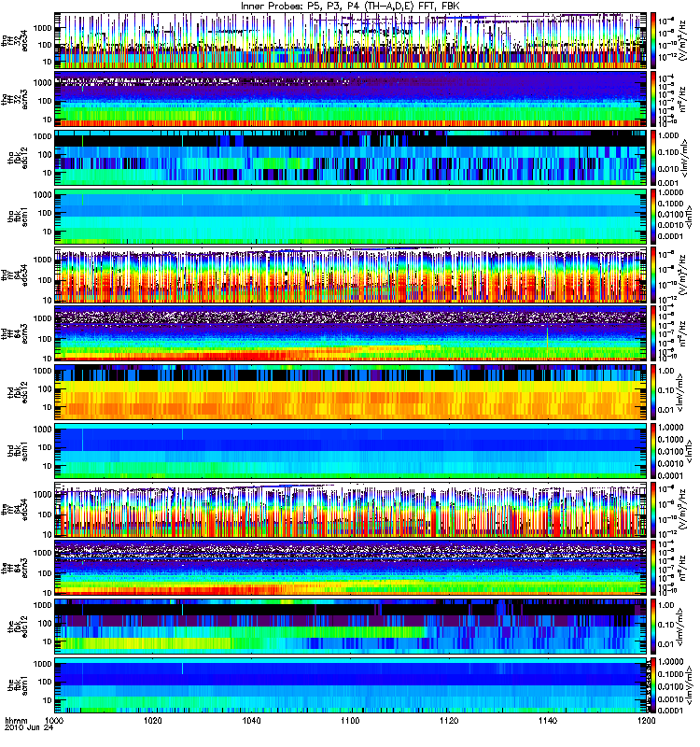Screen dimensions: 700x747
Task: Click the color bar beside the fbk scm1
Action: tap(653, 685)
